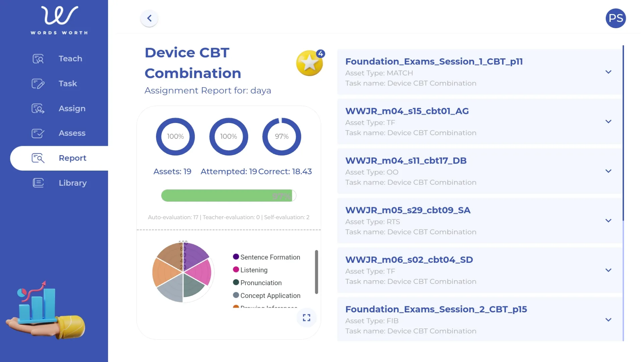
Task: Click 'Assignment Report for: daya' text
Action: 208,90
